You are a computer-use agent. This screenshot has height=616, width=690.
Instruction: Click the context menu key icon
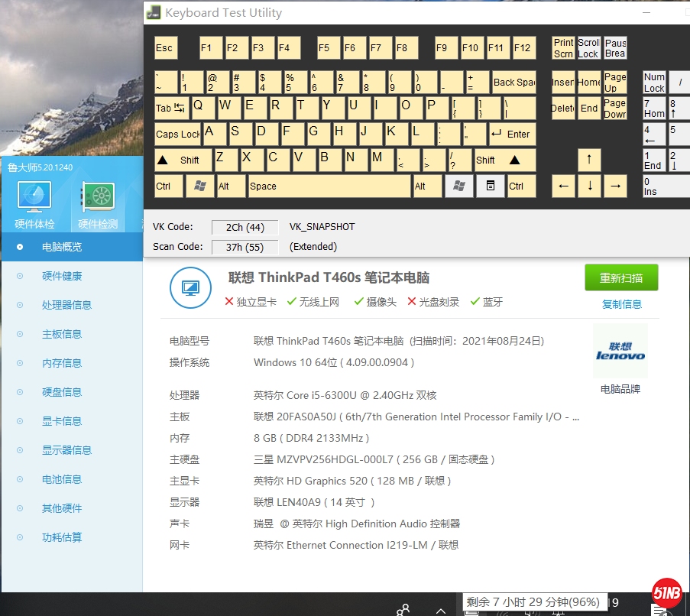[491, 186]
